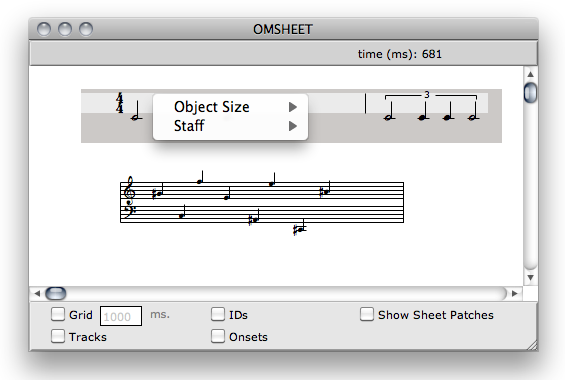Enable the Tracks checkbox
The image size is (565, 380).
(x=58, y=336)
